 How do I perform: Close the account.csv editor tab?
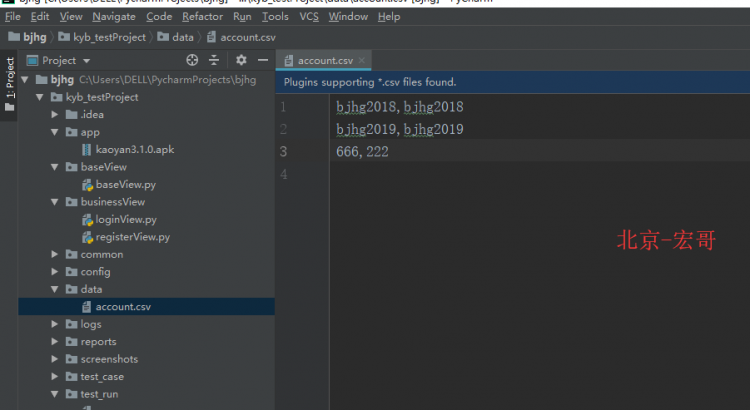coord(361,61)
